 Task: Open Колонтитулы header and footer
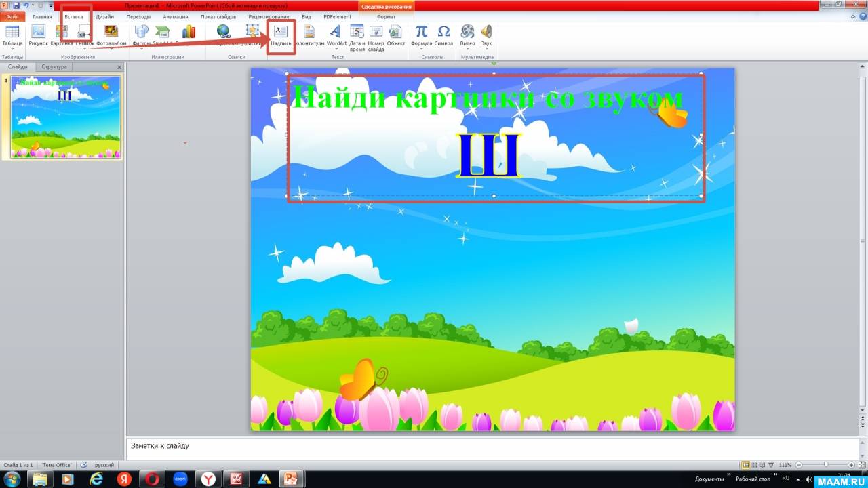coord(309,34)
